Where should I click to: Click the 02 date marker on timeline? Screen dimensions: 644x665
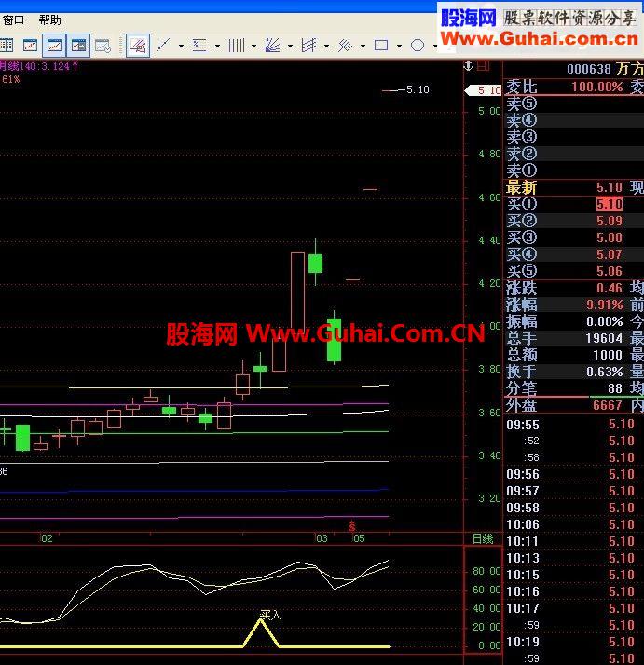[47, 538]
